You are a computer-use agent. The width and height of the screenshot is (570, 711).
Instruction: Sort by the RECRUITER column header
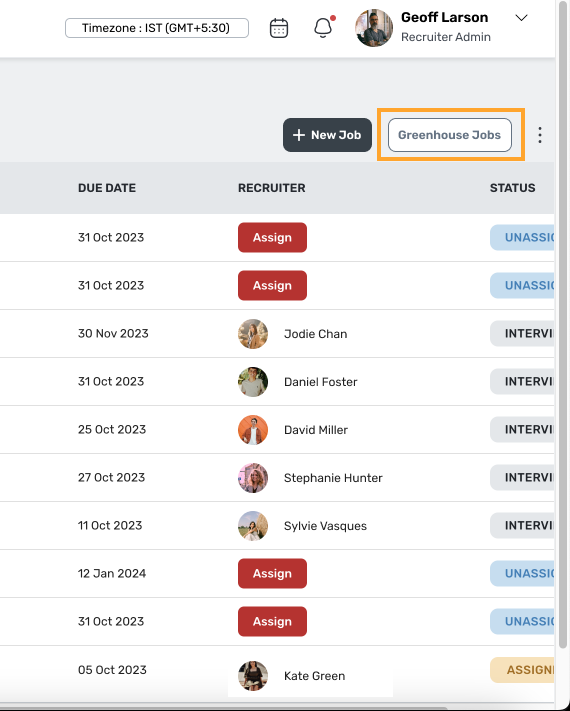[x=272, y=188]
